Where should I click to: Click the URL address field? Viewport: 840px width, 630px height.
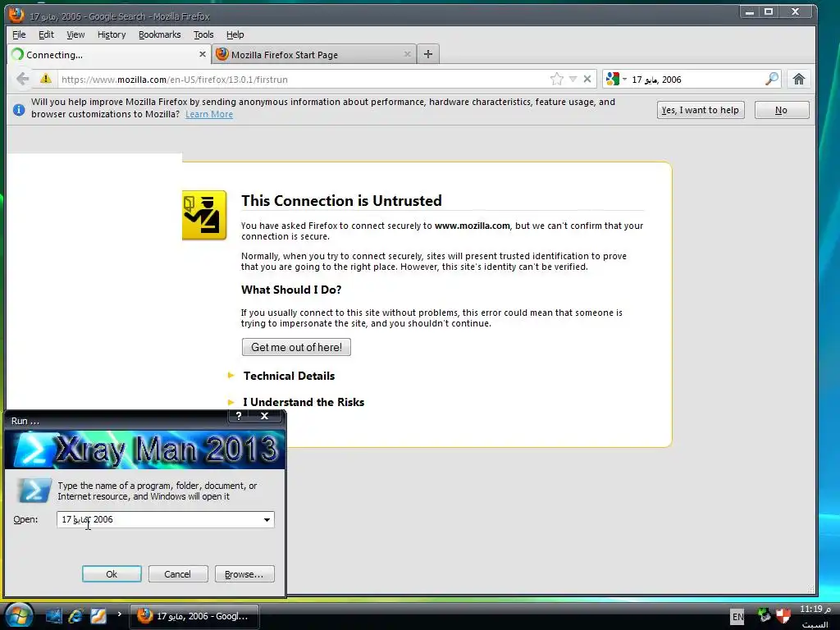[304, 80]
